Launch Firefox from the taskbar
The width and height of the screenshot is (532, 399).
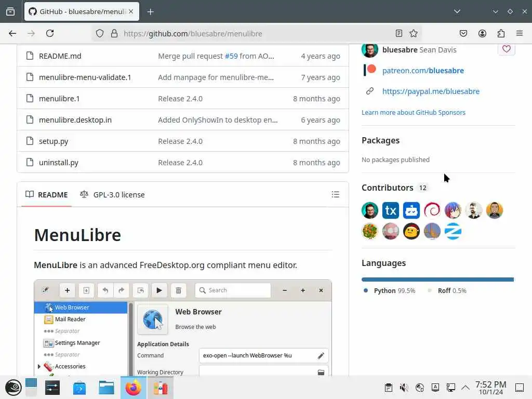(x=134, y=388)
